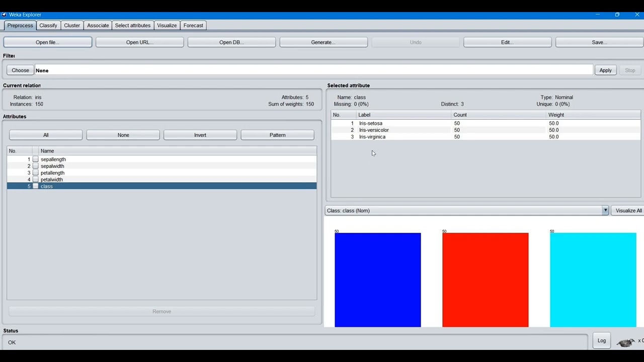
Task: Open the Forecast tab
Action: coord(193,26)
